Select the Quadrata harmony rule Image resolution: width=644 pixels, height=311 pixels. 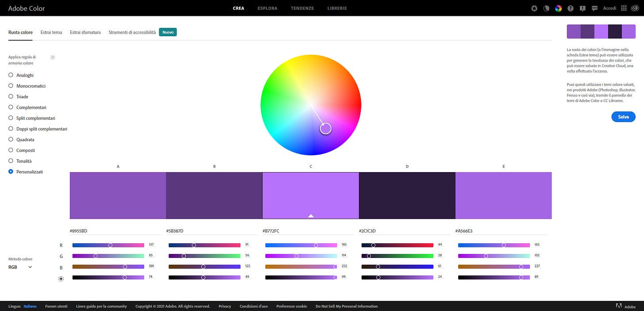pyautogui.click(x=11, y=139)
